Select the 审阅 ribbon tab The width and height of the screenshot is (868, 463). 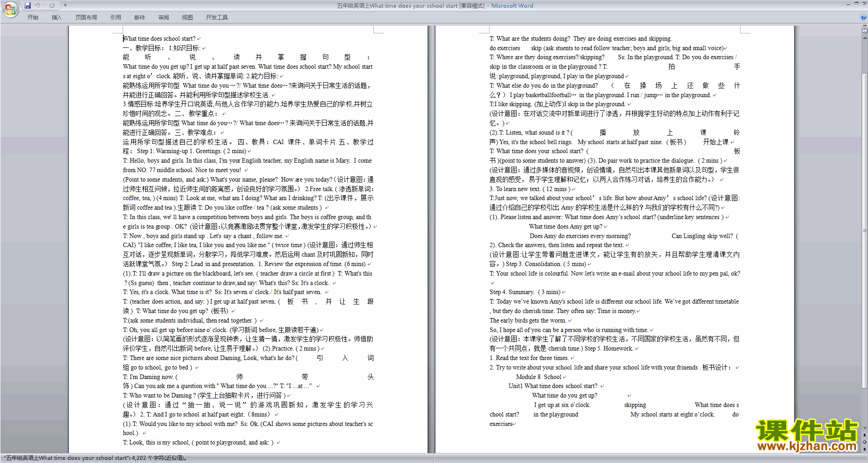point(164,18)
